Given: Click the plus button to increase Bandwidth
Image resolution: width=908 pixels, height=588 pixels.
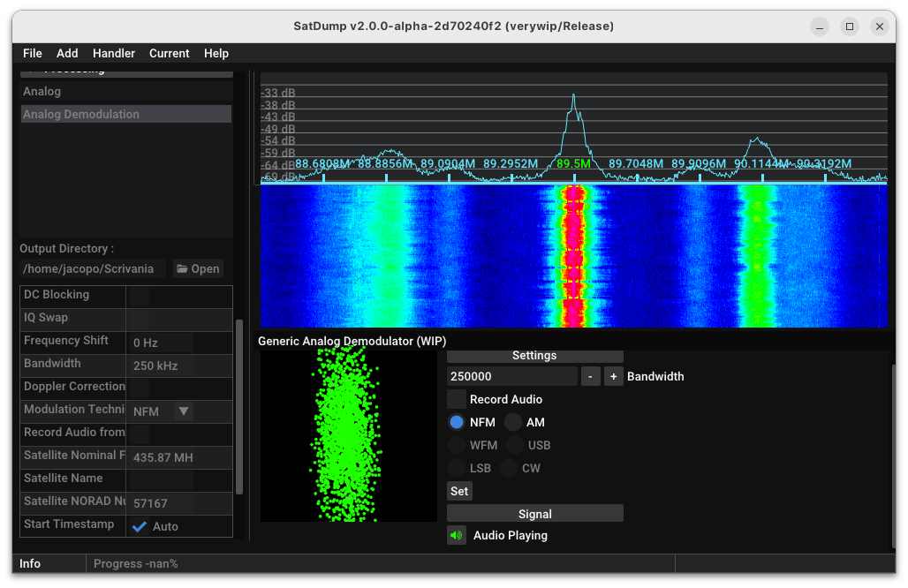Looking at the screenshot, I should coord(614,376).
